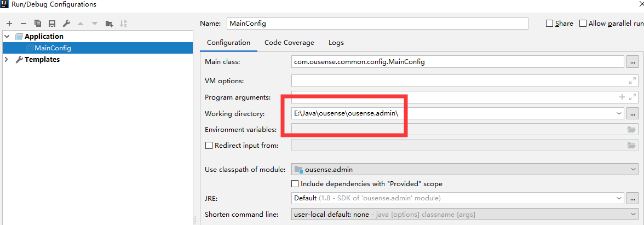Open the Logs tab
This screenshot has width=644, height=225.
click(x=336, y=43)
